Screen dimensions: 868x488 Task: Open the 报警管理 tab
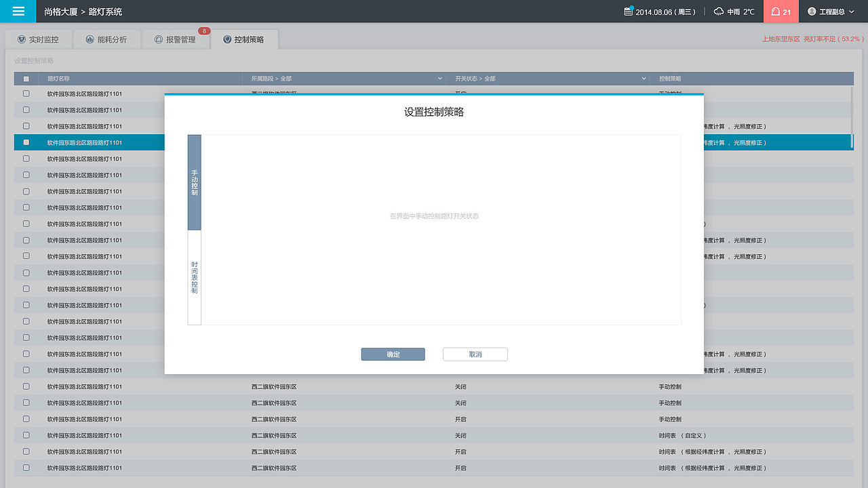175,39
